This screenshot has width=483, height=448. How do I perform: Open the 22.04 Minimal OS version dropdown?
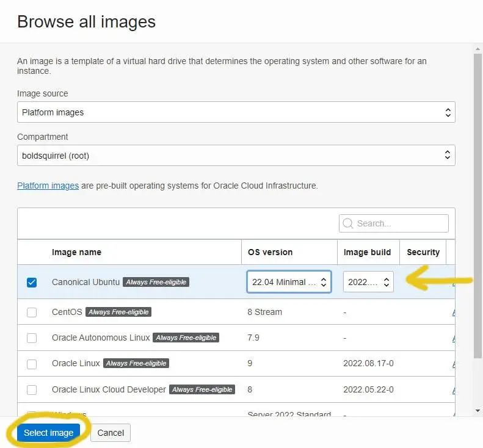[x=289, y=282]
